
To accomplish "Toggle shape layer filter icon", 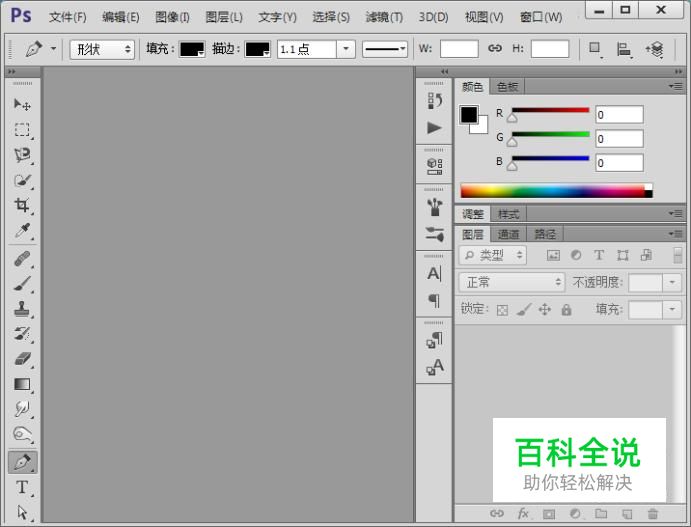I will click(x=623, y=255).
